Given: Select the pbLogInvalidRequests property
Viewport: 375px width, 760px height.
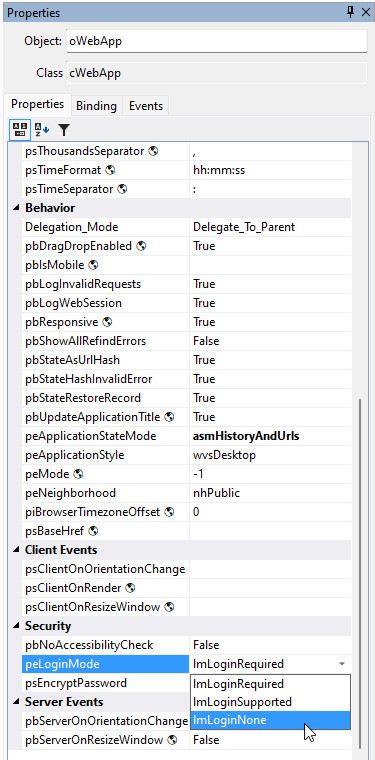Looking at the screenshot, I should click(x=83, y=284).
